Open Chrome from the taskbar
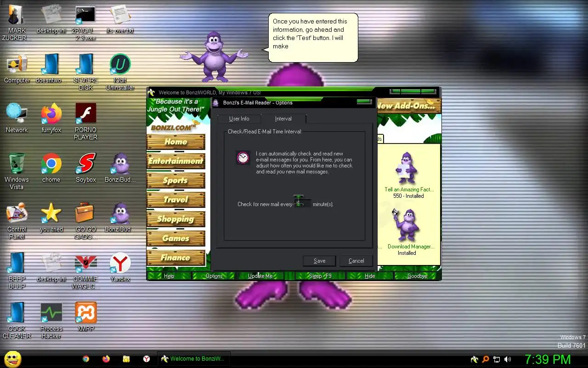This screenshot has width=588, height=368. 86,359
